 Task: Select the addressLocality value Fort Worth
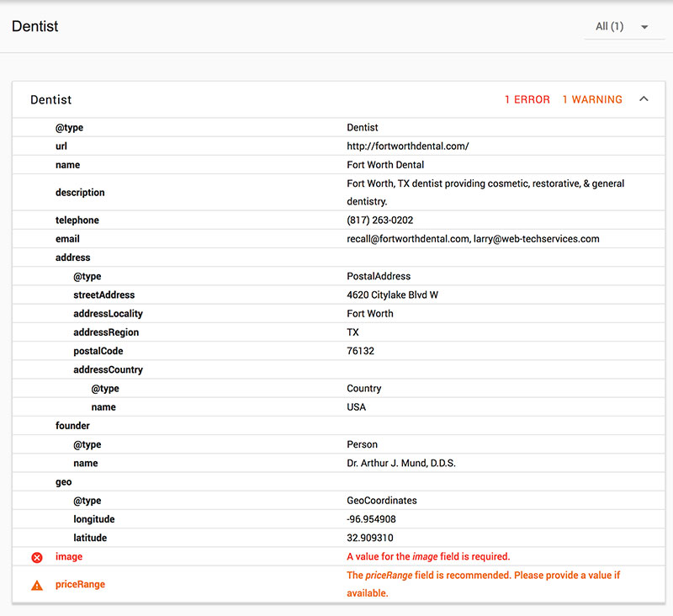(x=370, y=314)
